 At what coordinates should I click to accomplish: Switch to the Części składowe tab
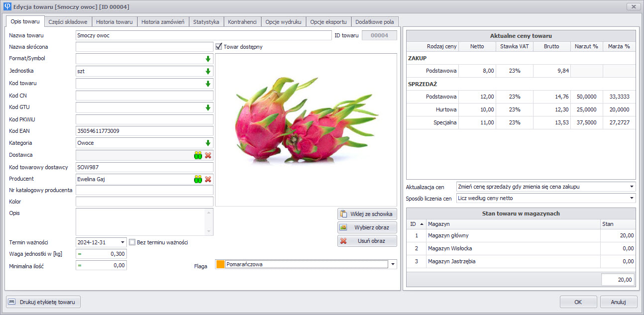(x=68, y=22)
